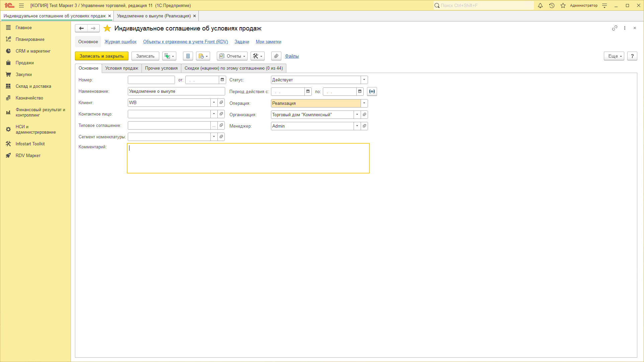Image resolution: width=644 pixels, height=362 pixels.
Task: Click the period selection button beside 'по'
Action: click(372, 91)
